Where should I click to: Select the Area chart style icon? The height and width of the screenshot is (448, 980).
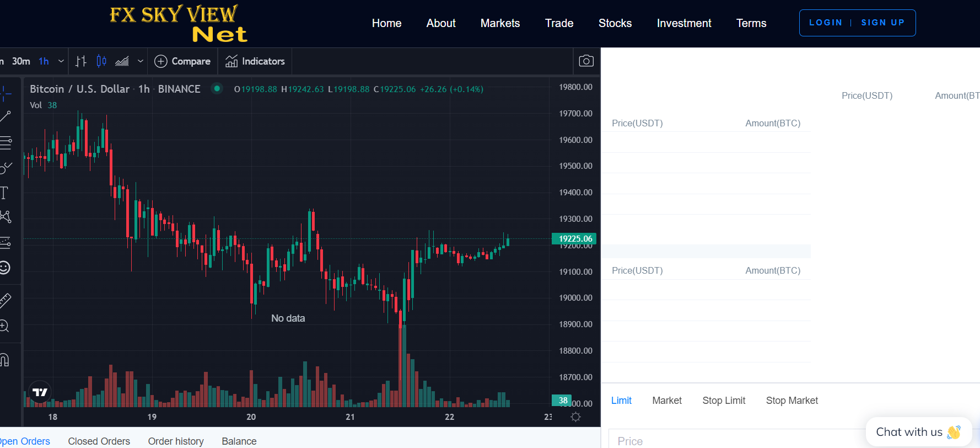click(x=122, y=61)
